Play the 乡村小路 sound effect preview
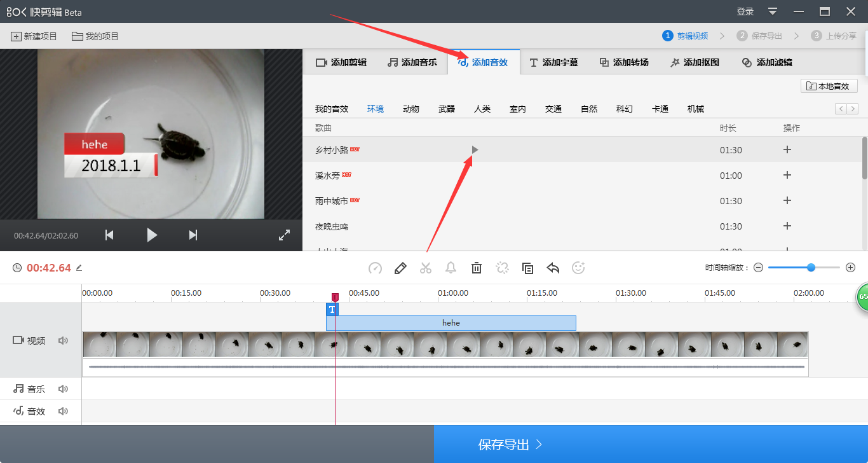 (475, 149)
